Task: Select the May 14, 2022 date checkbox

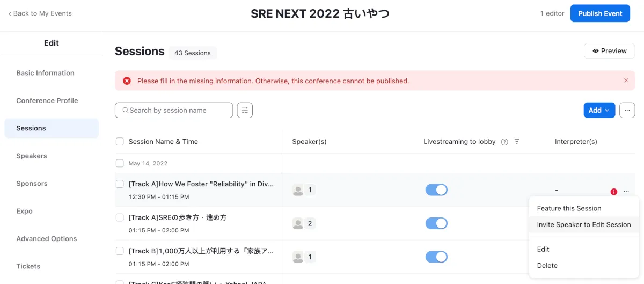Action: [x=120, y=163]
